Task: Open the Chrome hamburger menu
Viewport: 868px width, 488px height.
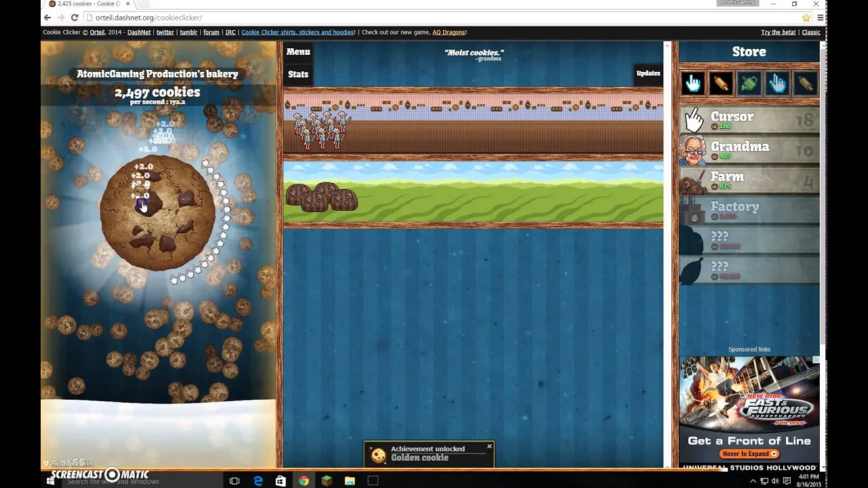Action: pos(820,18)
